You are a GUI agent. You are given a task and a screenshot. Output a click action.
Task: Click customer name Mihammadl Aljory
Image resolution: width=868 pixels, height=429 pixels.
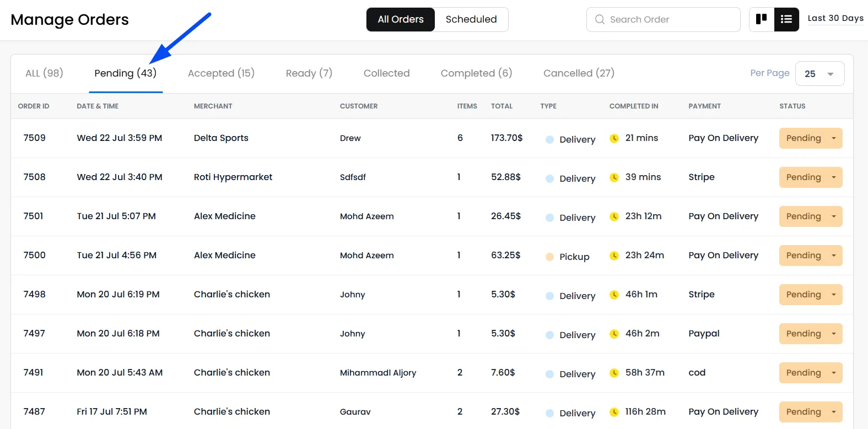point(378,373)
